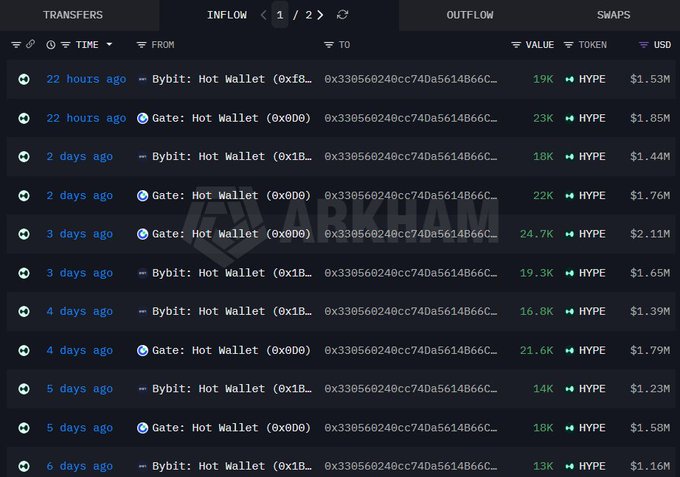The height and width of the screenshot is (477, 680).
Task: Click the chain icon on the $1.16M row
Action: (24, 466)
